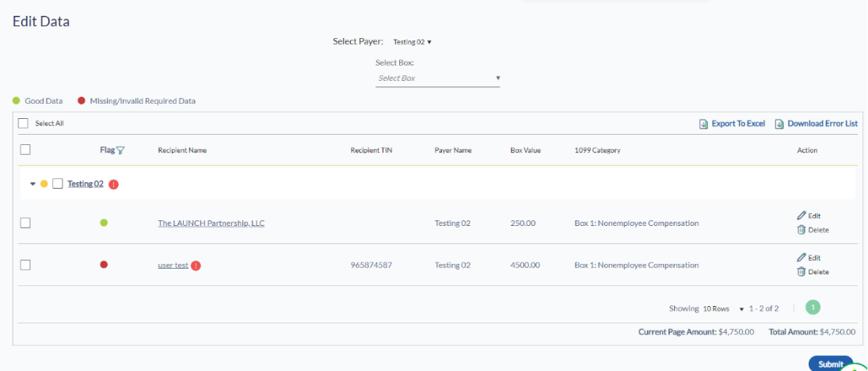Click the Flag column header text
This screenshot has height=371, width=868.
[x=108, y=150]
